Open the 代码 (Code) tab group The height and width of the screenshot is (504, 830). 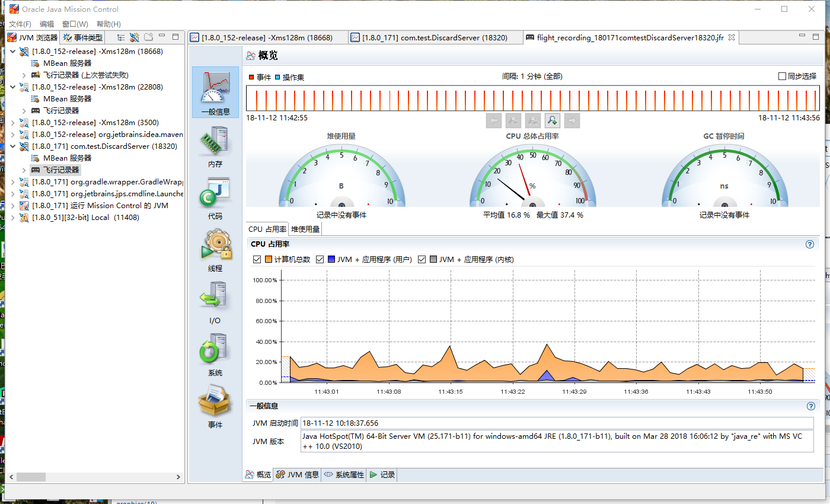coord(215,200)
